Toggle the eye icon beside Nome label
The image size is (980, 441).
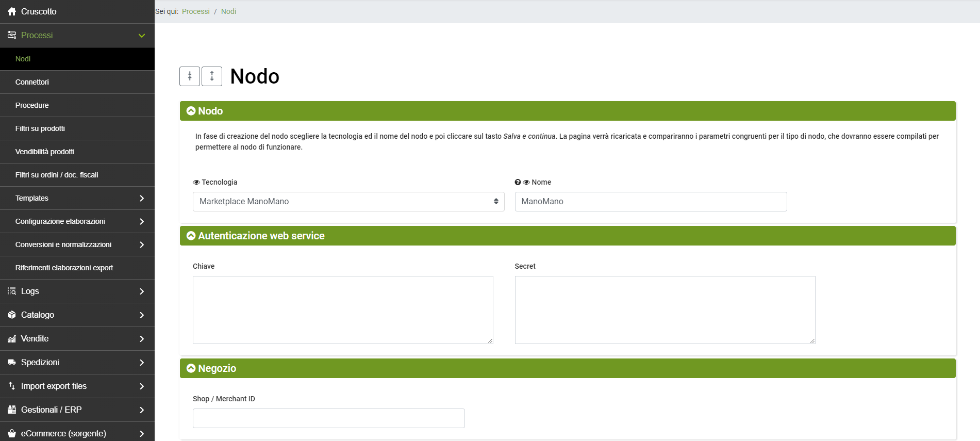526,182
